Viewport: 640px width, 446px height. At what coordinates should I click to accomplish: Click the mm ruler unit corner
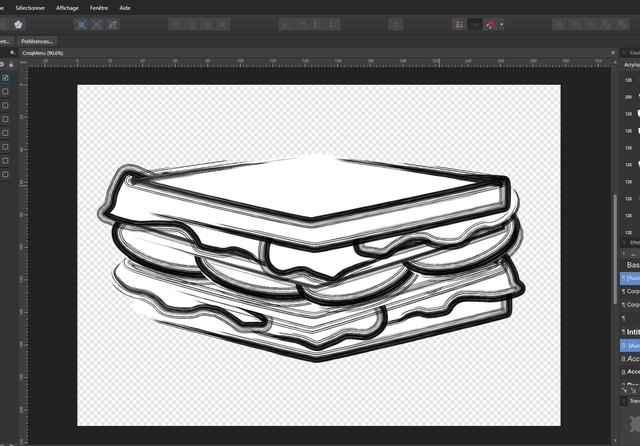[x=23, y=62]
